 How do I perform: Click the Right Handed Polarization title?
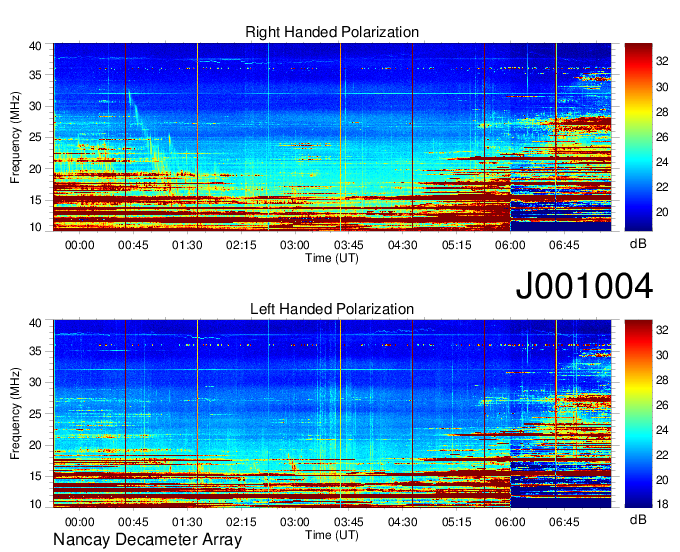pos(332,32)
